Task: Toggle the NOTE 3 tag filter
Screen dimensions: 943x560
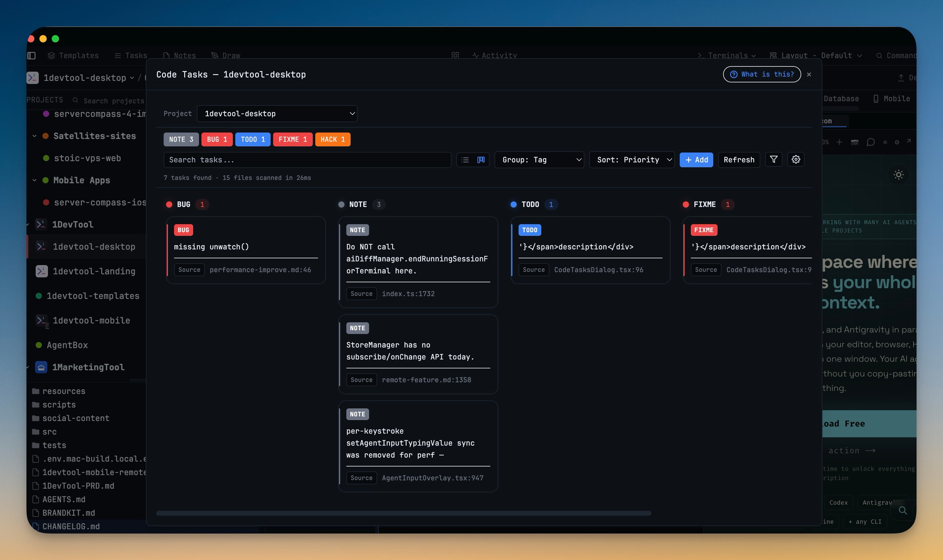Action: pyautogui.click(x=181, y=139)
